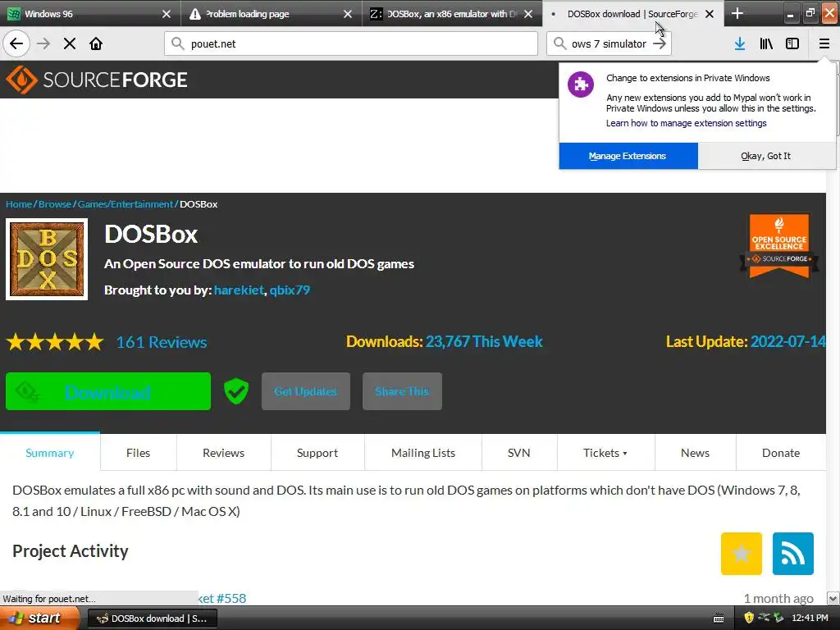This screenshot has width=840, height=630.
Task: Open Learn how to manage extension settings
Action: tap(687, 123)
